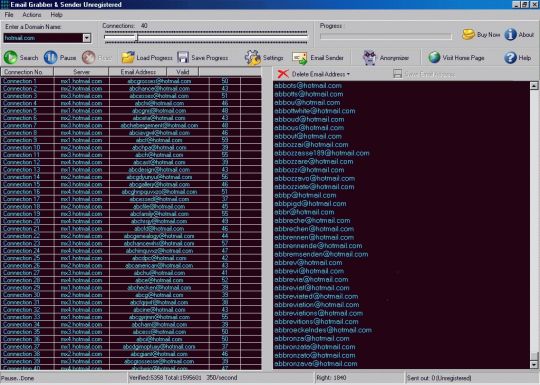Expand the domain name dropdown arrow

point(87,38)
